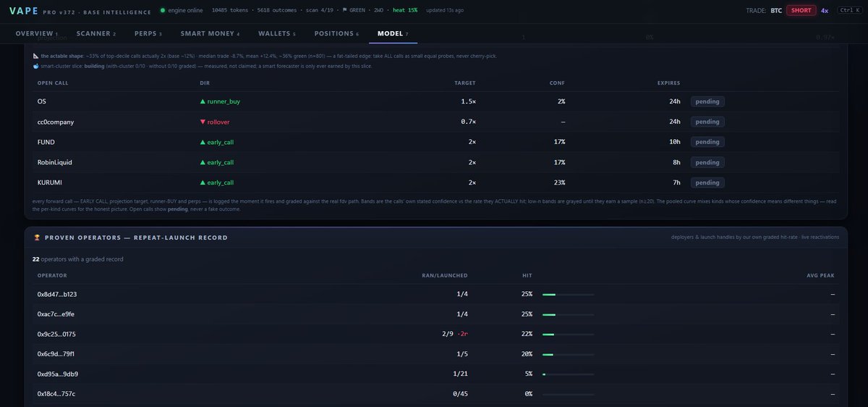Screen dimensions: 868x407
Task: Click the hit-rate bar for 0x9c25…0175
Action: (568, 335)
